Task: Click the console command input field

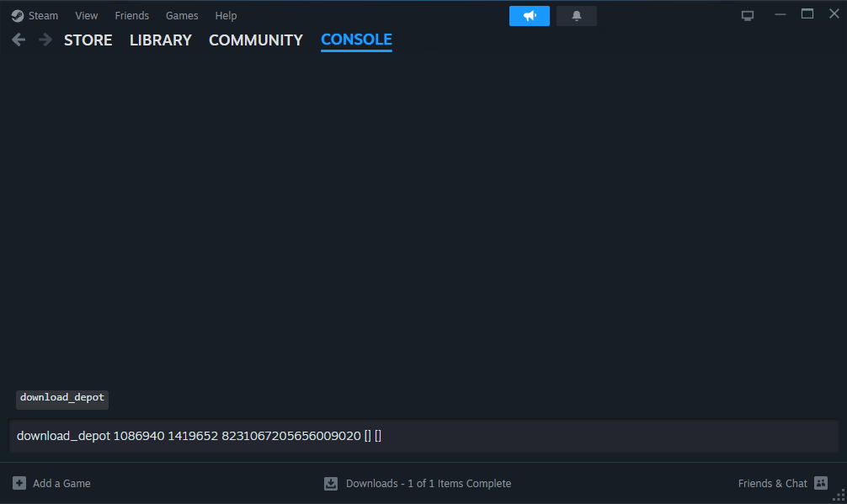Action: [421, 436]
